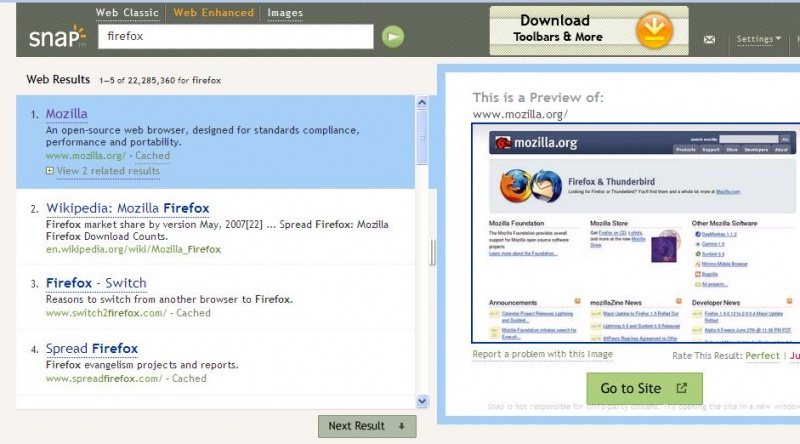Switch to Images tab
Image resolution: width=800 pixels, height=444 pixels.
coord(285,13)
